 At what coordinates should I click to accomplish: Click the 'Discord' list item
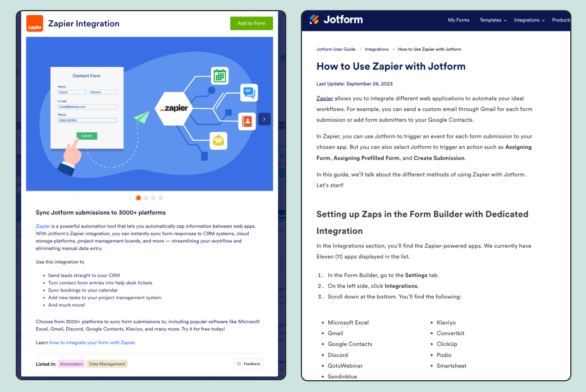[337, 355]
